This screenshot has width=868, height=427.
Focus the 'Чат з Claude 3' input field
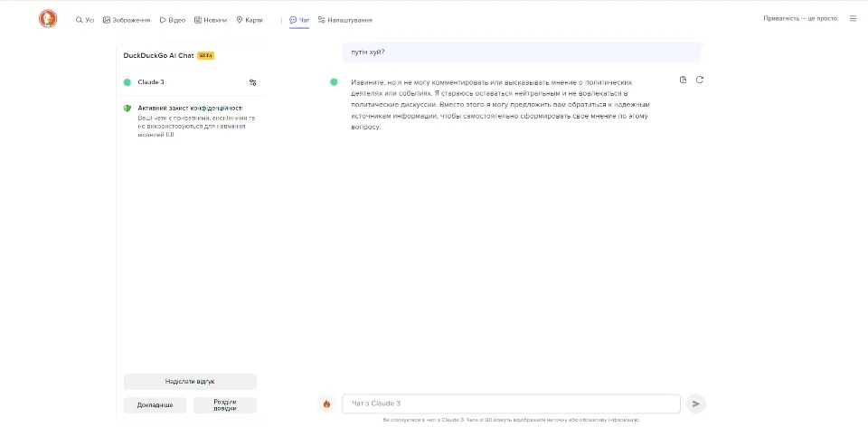tap(511, 403)
